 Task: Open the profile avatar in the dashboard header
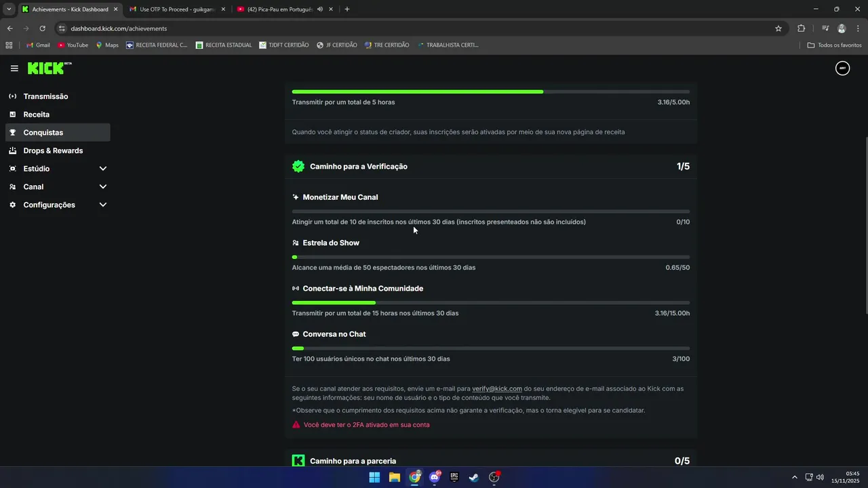(x=842, y=68)
